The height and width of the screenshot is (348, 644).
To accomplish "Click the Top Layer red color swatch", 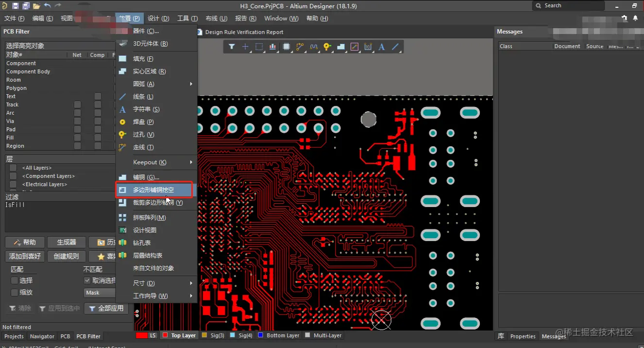I will click(x=165, y=335).
